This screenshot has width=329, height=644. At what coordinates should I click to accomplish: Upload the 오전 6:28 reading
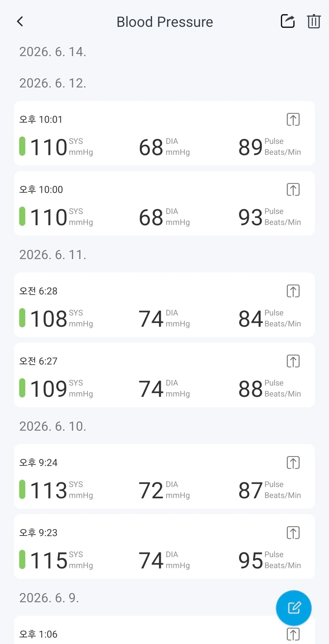pos(293,291)
